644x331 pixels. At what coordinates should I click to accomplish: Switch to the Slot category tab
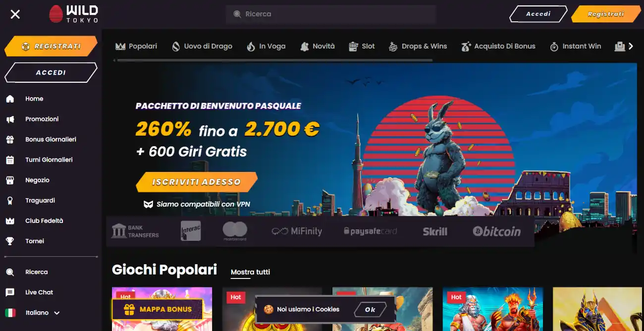click(362, 46)
